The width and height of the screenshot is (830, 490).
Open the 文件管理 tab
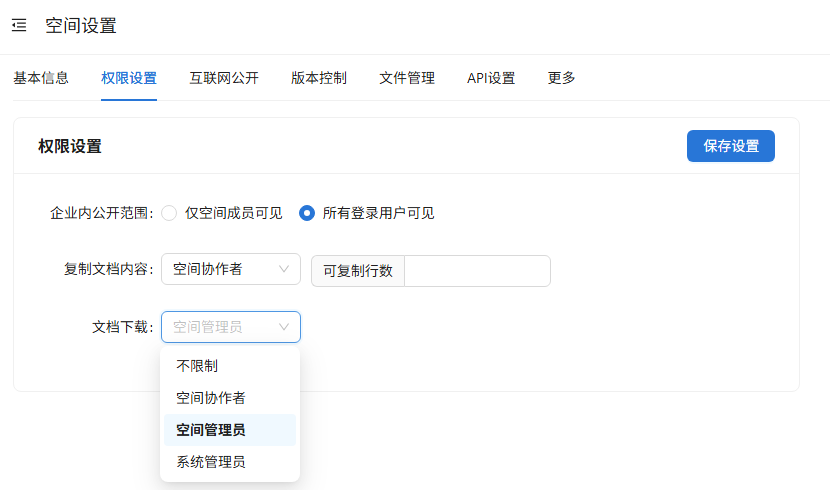tap(407, 78)
